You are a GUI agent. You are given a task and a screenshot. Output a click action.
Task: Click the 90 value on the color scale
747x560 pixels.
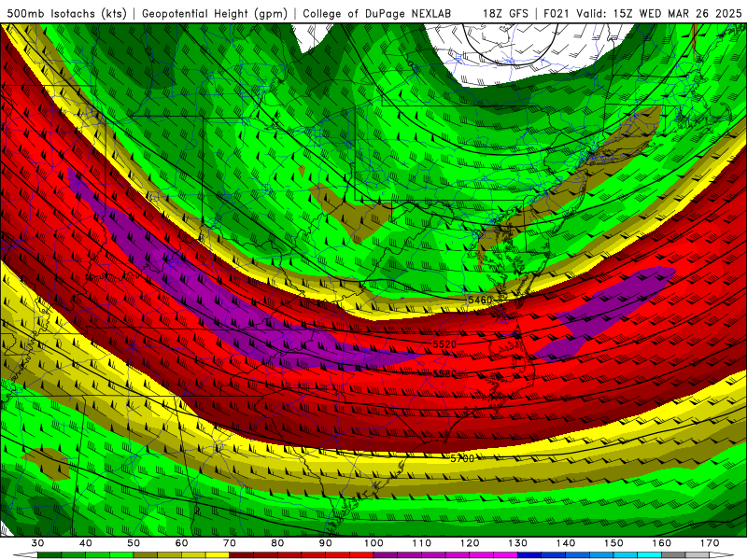[325, 543]
